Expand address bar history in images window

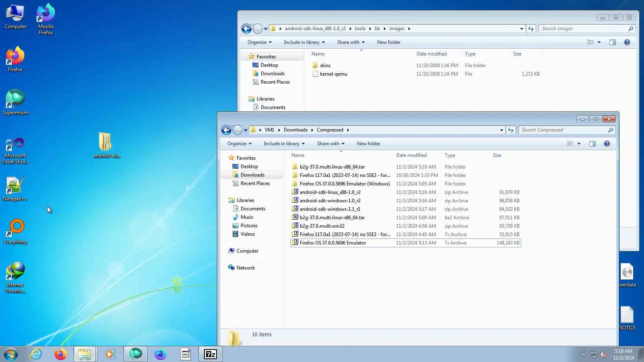tap(522, 29)
